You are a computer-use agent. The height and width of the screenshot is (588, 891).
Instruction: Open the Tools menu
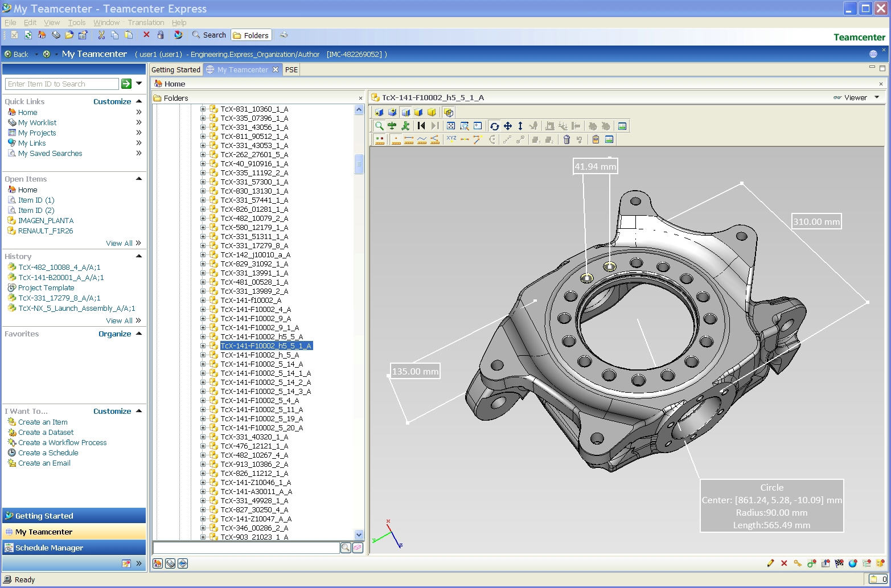[76, 23]
